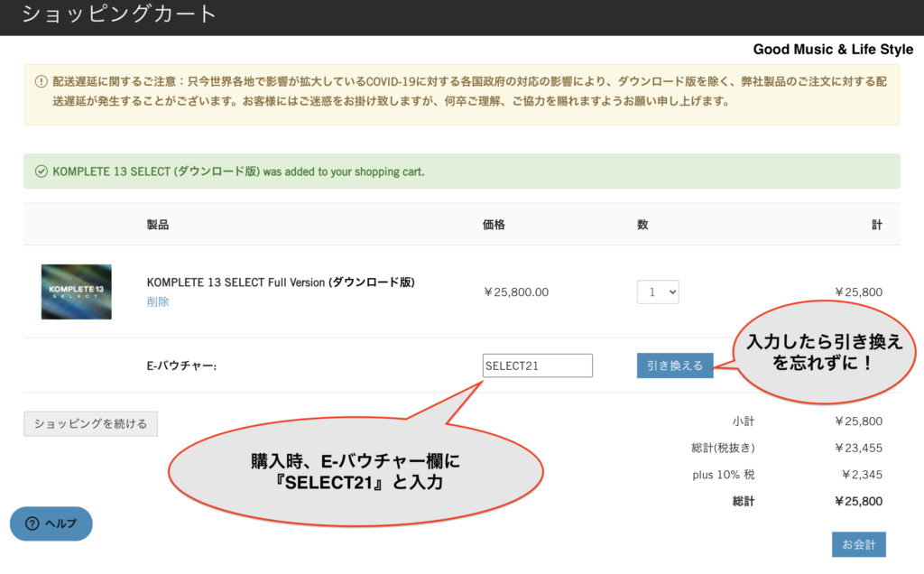Click the KOMPLETE 13 SELECT product thumbnail
Viewport: 924px width, 574px height.
click(x=77, y=292)
